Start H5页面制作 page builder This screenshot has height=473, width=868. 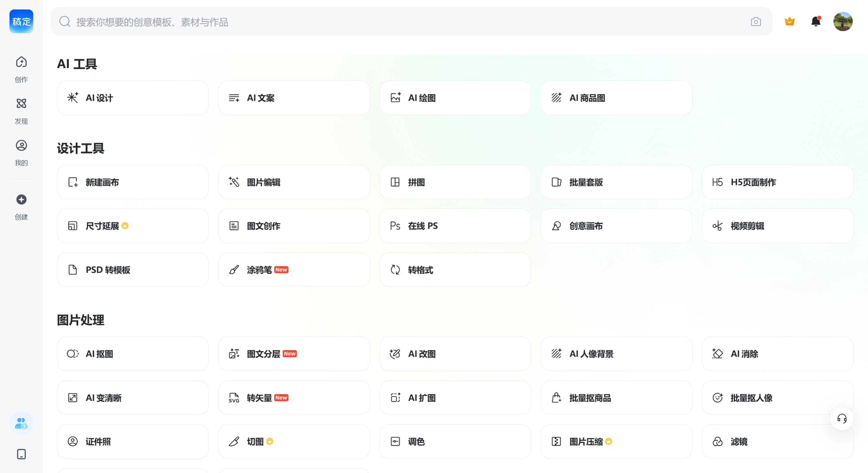[777, 182]
